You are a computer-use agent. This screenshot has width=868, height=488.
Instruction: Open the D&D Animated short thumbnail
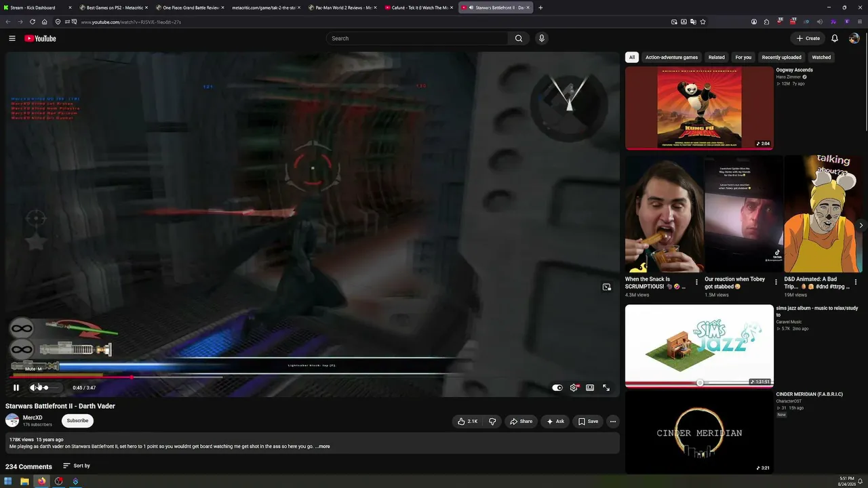tap(822, 213)
